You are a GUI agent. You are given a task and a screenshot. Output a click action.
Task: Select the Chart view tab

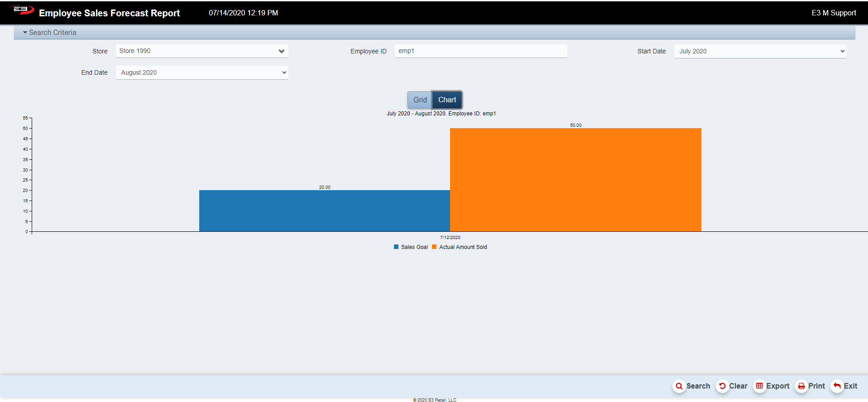[x=447, y=100]
